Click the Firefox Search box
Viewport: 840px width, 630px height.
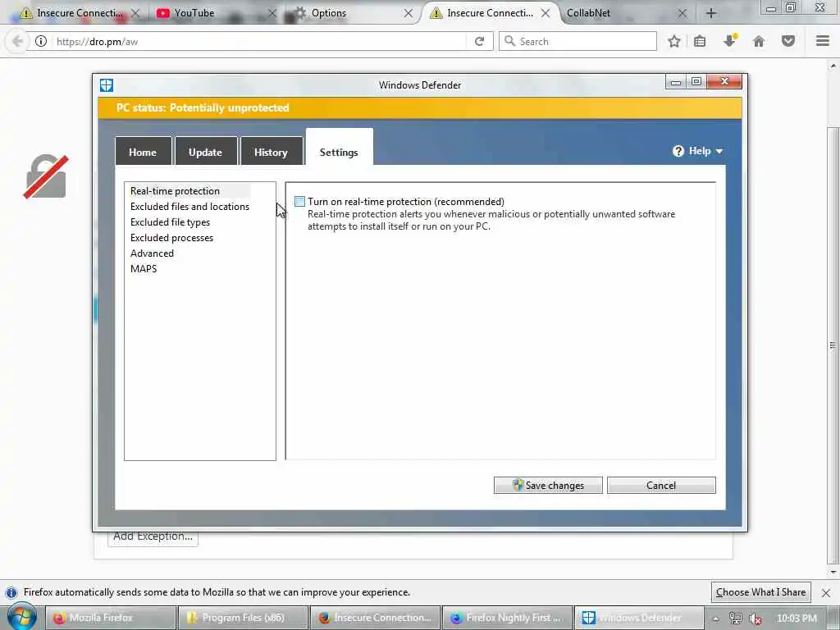coord(577,41)
